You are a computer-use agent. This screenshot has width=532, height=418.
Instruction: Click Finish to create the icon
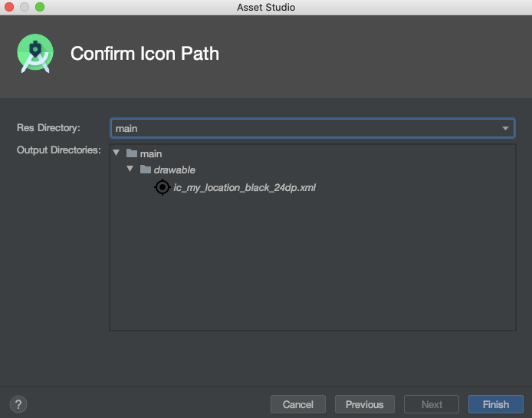(x=496, y=404)
